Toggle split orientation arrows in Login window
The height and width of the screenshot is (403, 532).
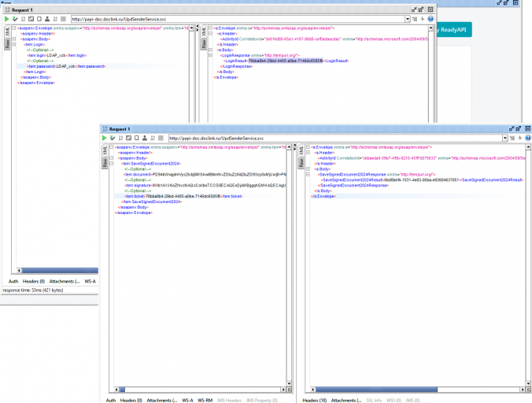[198, 28]
